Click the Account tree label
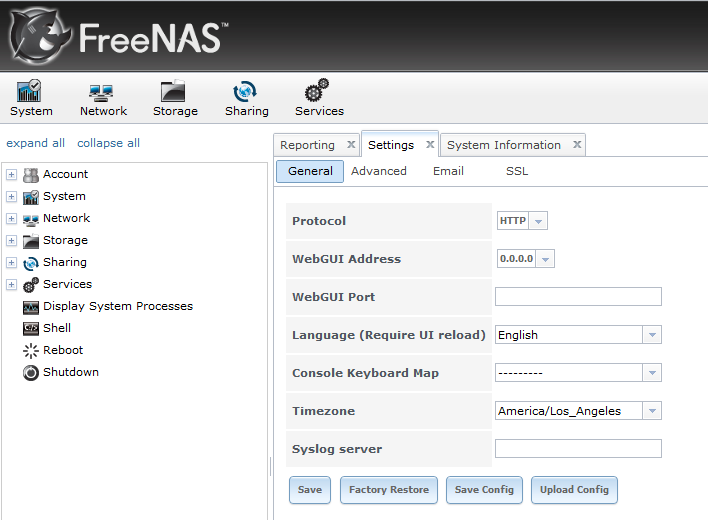Screen dimensions: 708x520 coord(65,174)
